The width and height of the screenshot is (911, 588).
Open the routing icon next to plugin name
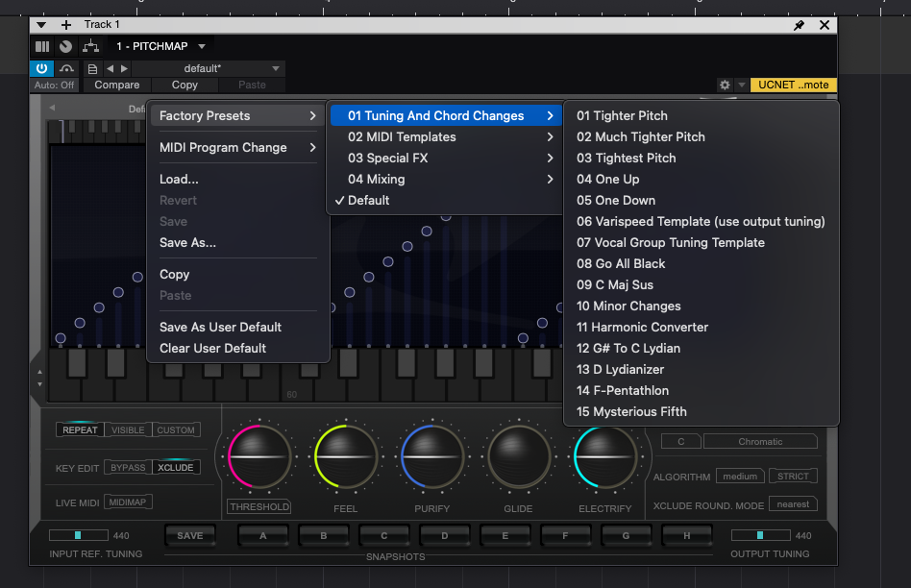click(x=90, y=46)
